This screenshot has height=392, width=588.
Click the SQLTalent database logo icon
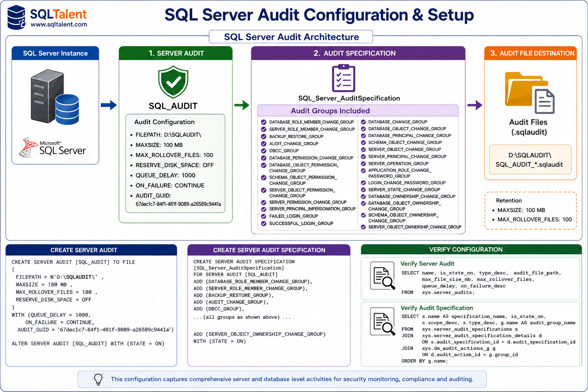16,18
